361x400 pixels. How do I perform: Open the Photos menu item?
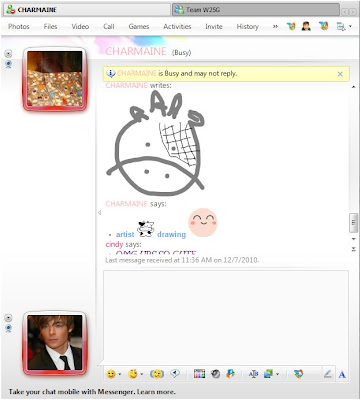19,27
